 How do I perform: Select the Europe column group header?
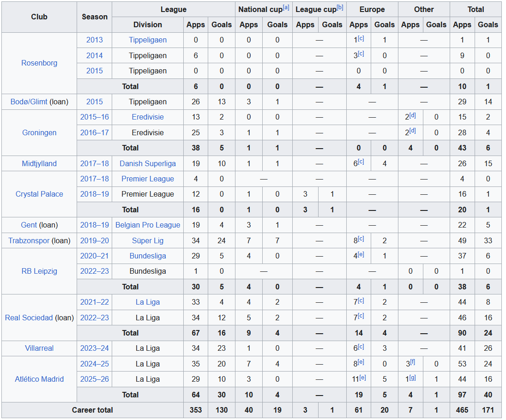point(372,9)
